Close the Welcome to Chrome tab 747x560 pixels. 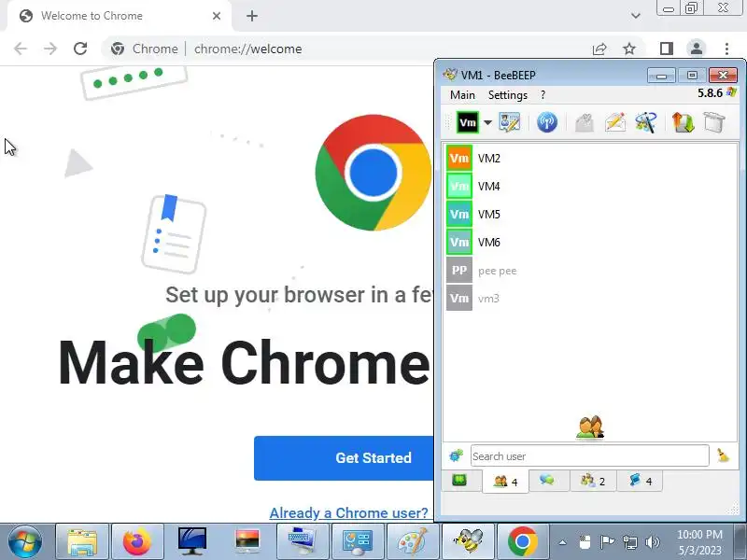tap(217, 16)
